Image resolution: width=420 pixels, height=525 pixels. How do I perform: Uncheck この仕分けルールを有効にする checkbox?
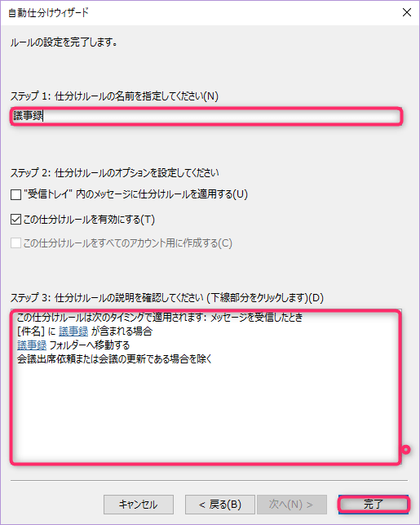click(15, 220)
